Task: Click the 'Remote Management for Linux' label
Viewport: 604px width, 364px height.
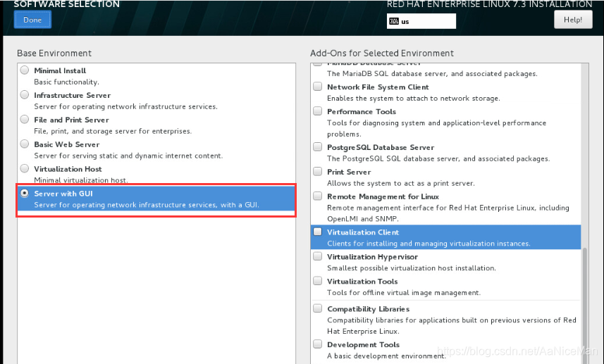Action: pos(383,196)
